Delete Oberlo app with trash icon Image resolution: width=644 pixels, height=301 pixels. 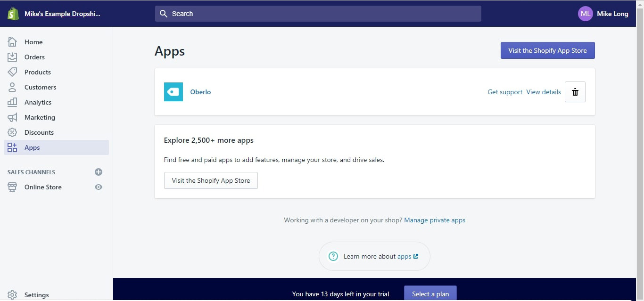pyautogui.click(x=575, y=92)
